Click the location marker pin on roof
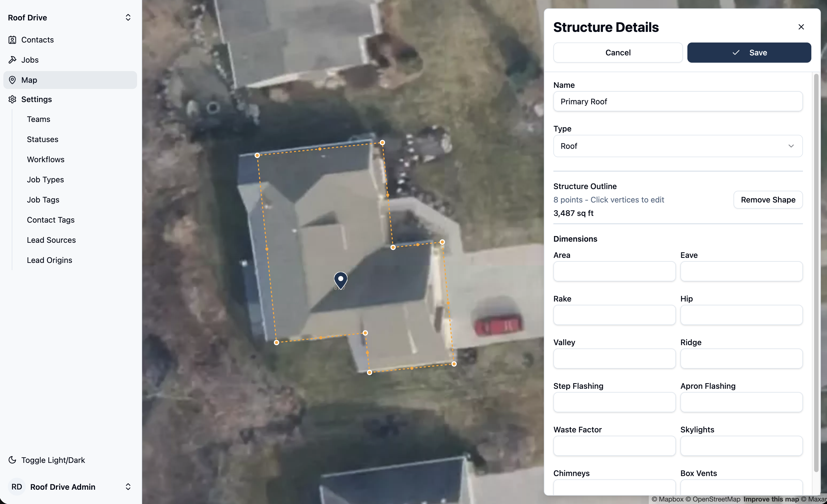Screen dimensions: 827x504 pyautogui.click(x=340, y=281)
